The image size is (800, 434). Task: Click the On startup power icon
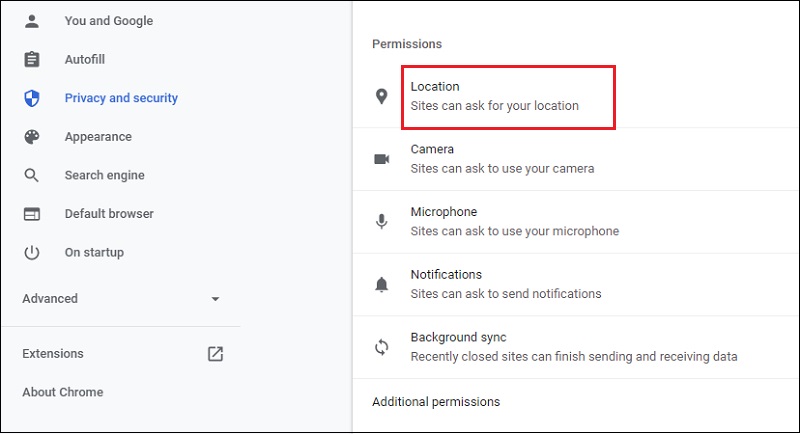[x=32, y=253]
